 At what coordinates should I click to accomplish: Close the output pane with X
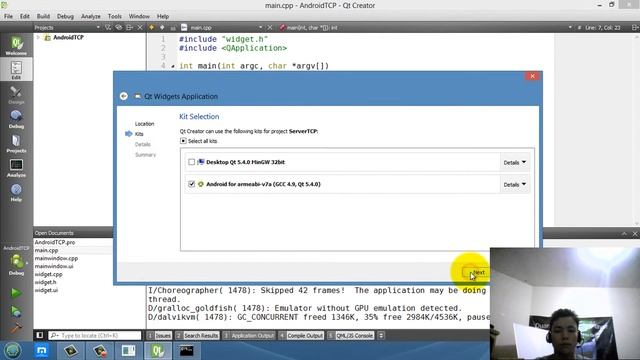coord(635,233)
